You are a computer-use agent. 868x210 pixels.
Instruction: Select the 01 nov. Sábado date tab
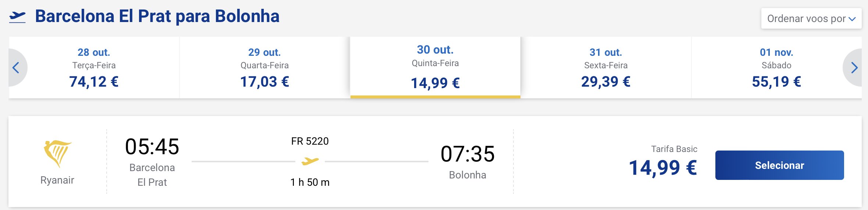point(776,67)
